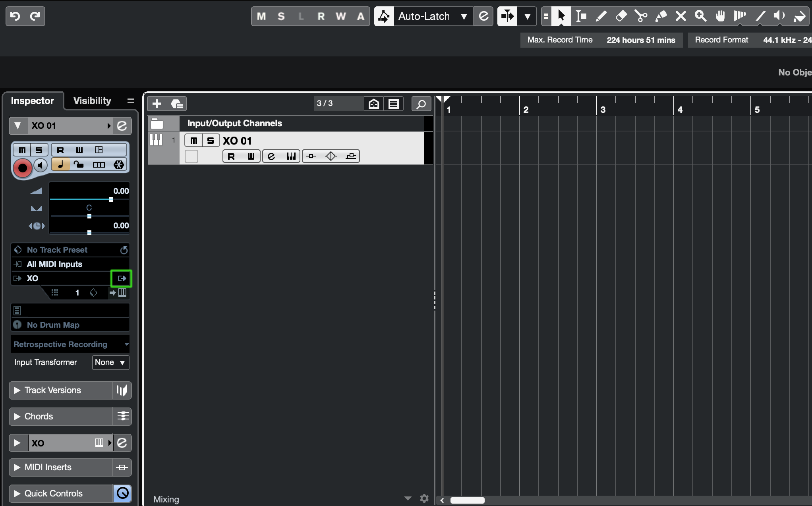Open the track filter types list icon

pos(394,104)
